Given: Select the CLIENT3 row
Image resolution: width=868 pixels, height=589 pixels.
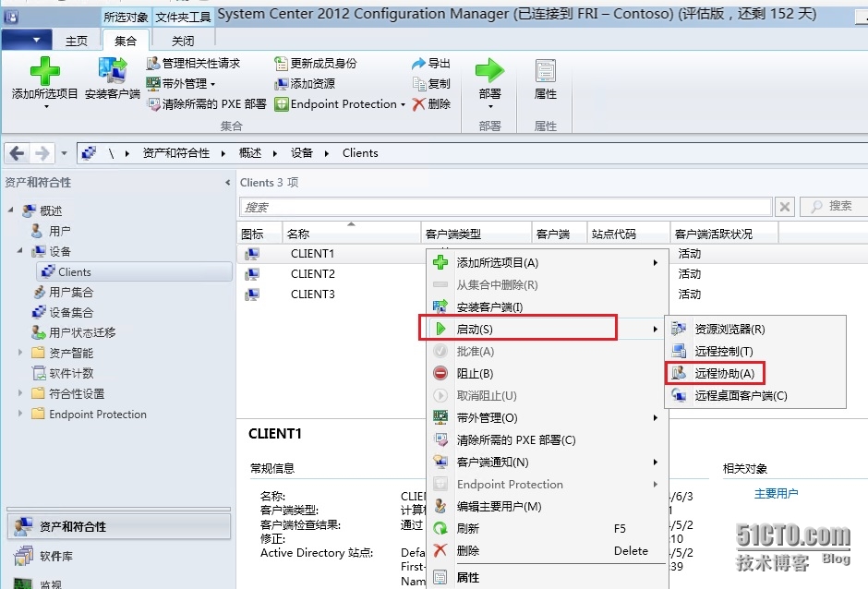Looking at the screenshot, I should point(313,294).
